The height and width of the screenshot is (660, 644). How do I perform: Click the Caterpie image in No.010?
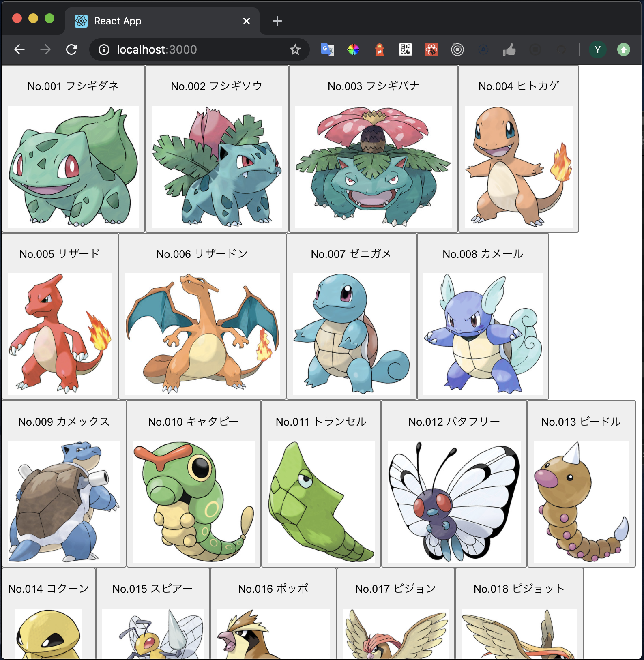click(194, 502)
